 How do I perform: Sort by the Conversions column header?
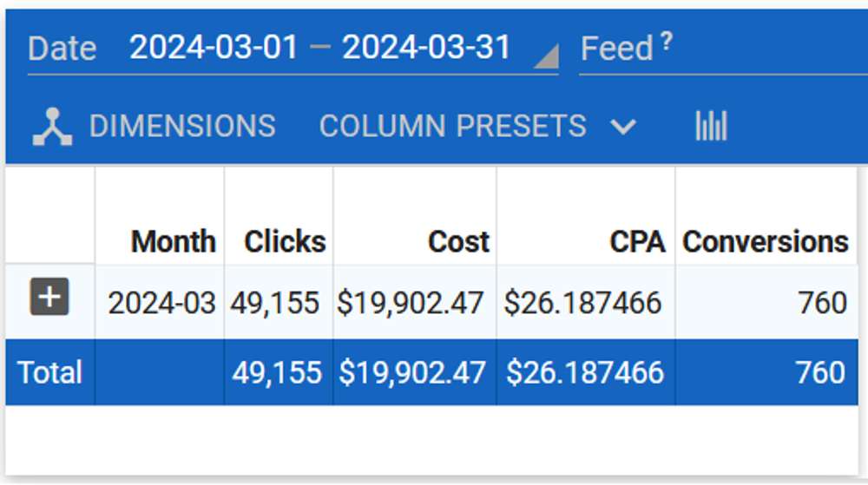coord(765,241)
